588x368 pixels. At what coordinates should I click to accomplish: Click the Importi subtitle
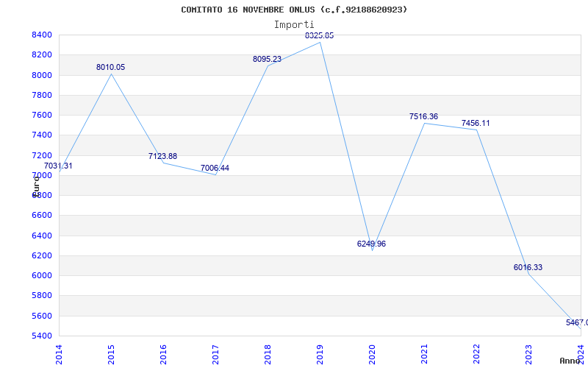pyautogui.click(x=293, y=25)
